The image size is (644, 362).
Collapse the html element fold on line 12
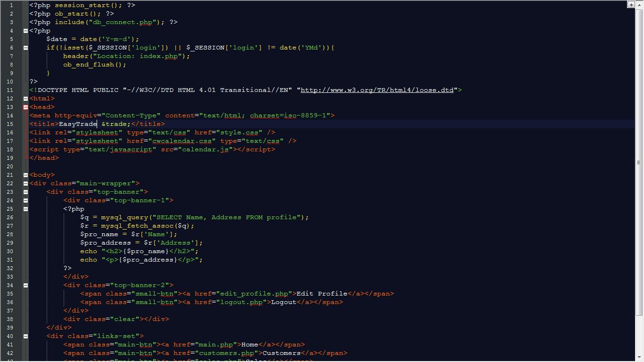click(25, 99)
